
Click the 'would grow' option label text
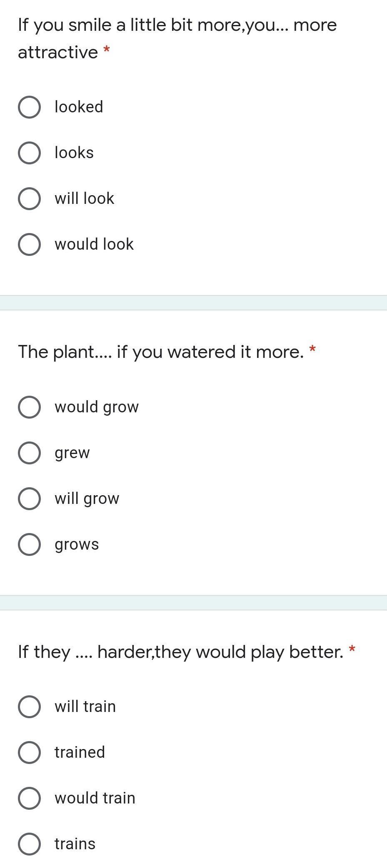pos(97,407)
